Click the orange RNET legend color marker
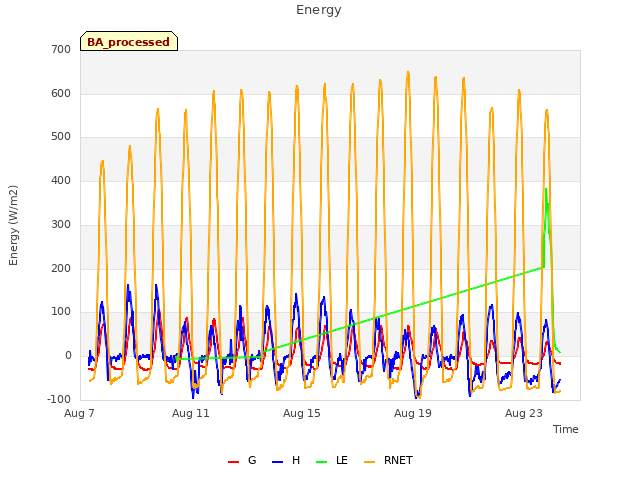The height and width of the screenshot is (480, 640). (369, 462)
